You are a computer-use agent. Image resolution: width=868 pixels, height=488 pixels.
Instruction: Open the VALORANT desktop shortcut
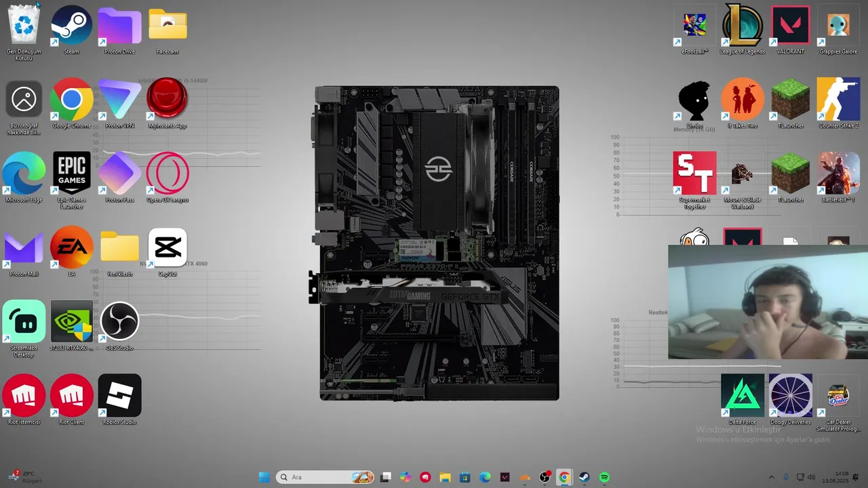(x=791, y=30)
